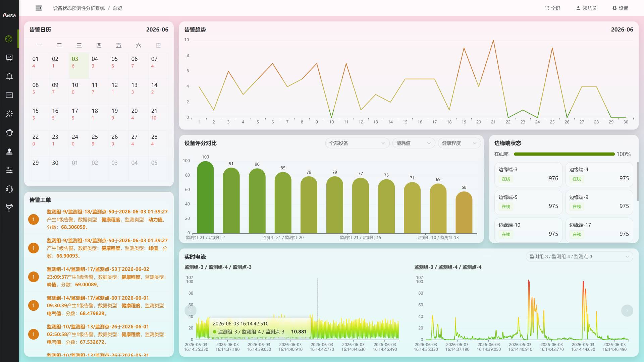Viewport: 644px width, 362px height.
Task: Open the headset support icon in the sidebar
Action: [9, 189]
